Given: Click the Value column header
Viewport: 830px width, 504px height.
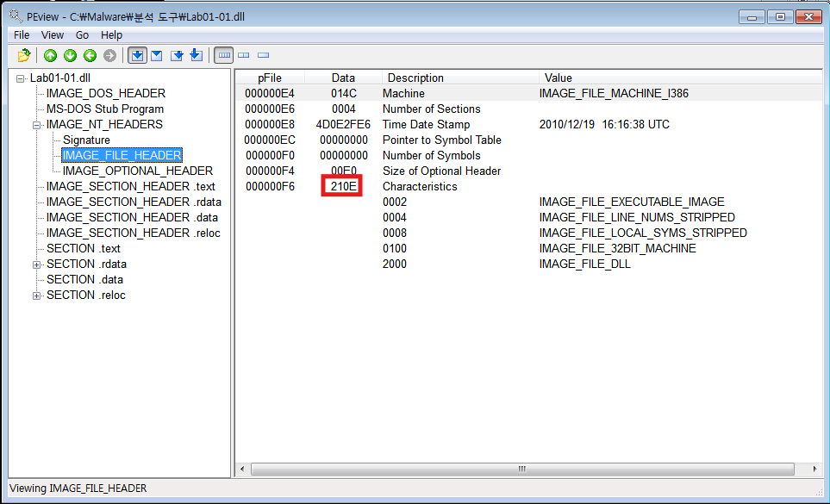Looking at the screenshot, I should (x=680, y=78).
